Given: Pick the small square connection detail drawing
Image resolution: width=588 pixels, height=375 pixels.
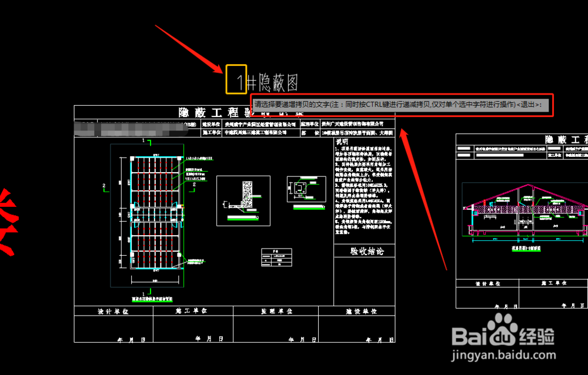Looking at the screenshot, I should pos(306,189).
